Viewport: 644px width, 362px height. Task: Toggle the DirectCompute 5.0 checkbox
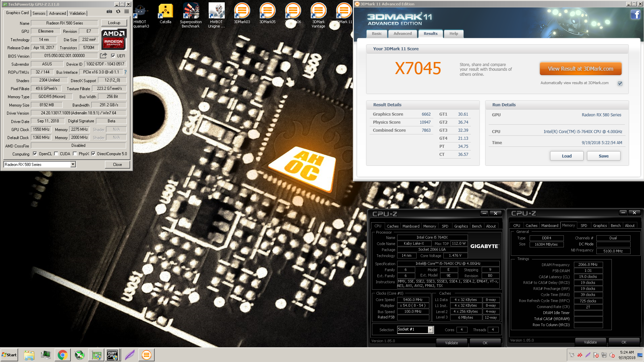click(93, 154)
